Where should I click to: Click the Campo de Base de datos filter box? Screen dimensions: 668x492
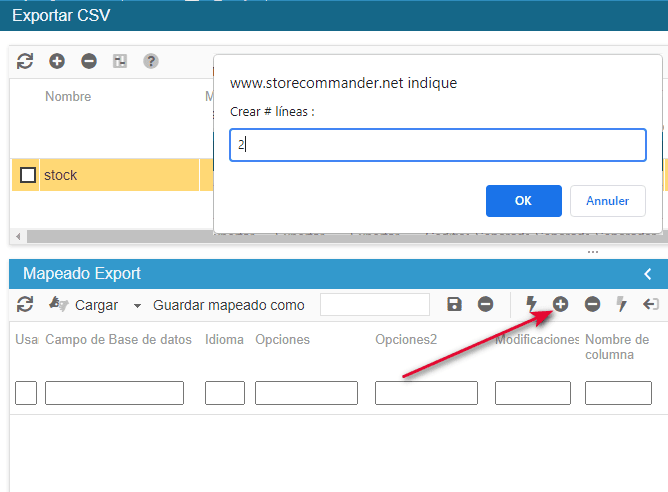114,393
